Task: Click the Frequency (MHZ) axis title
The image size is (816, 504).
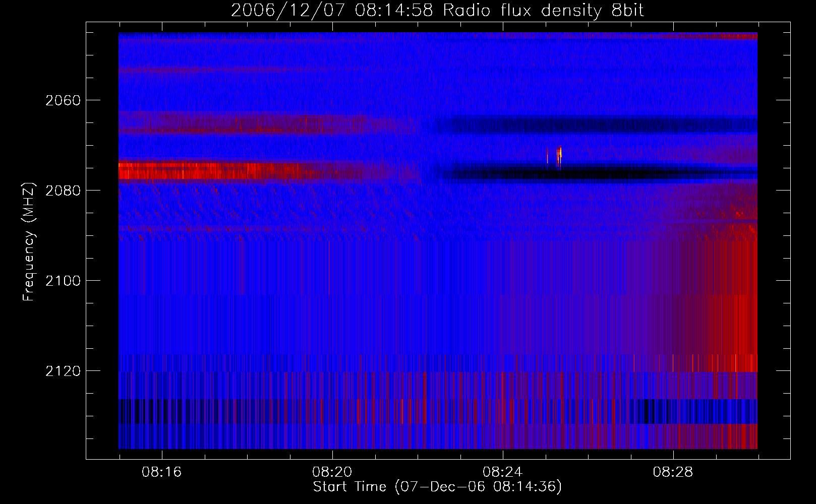Action: pos(29,242)
